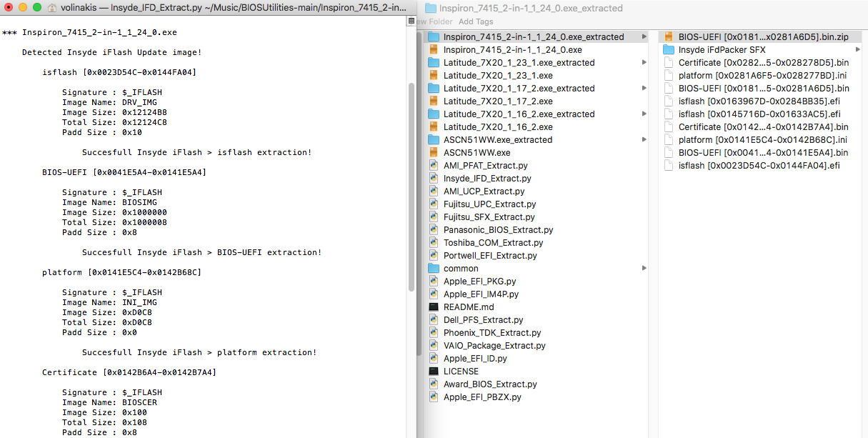Image resolution: width=868 pixels, height=438 pixels.
Task: Select the Latitude_7X20_1_16_2.exe_extracted folder icon
Action: tap(434, 114)
